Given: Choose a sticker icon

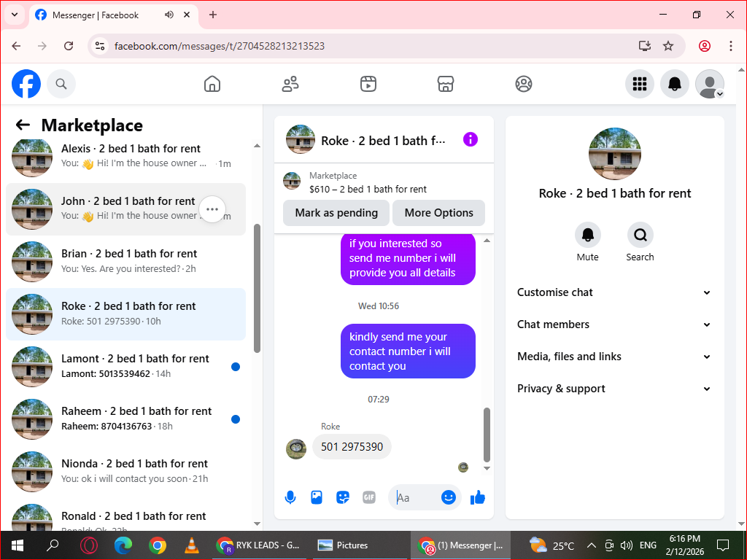Looking at the screenshot, I should [343, 497].
